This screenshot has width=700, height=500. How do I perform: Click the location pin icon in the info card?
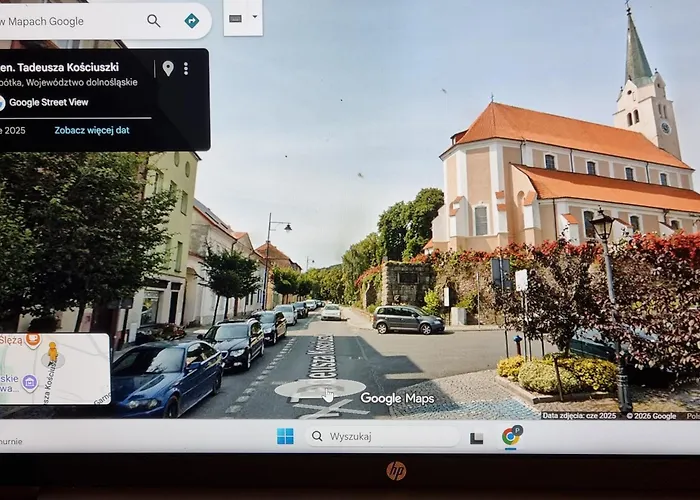[x=168, y=68]
